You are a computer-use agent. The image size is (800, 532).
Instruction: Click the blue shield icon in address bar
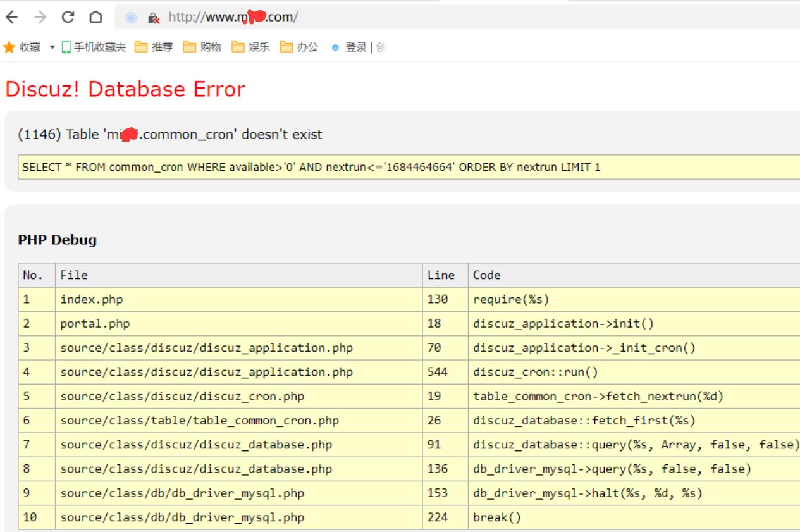click(x=131, y=18)
